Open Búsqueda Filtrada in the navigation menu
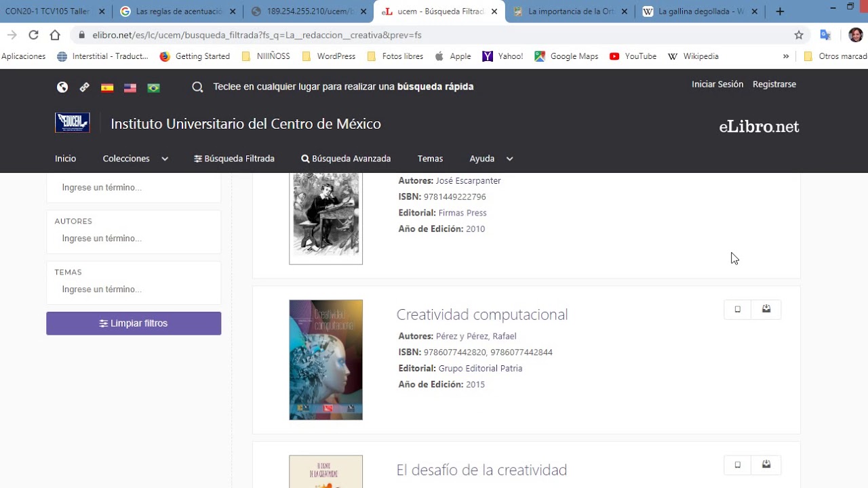 (x=234, y=159)
